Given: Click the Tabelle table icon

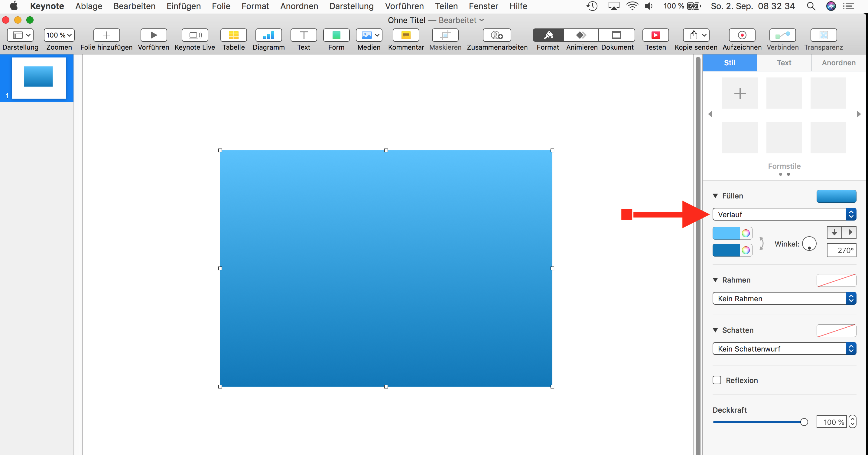Looking at the screenshot, I should click(233, 35).
